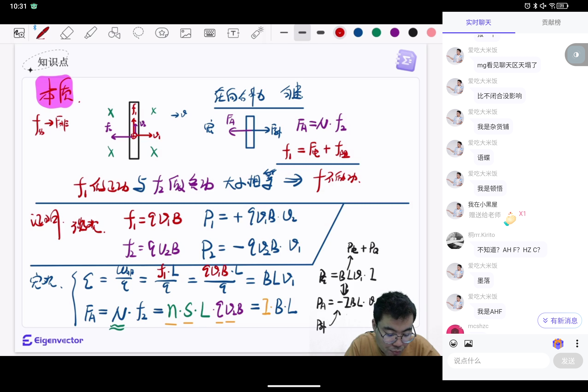Check the Bluetooth icon in status bar
This screenshot has width=588, height=392.
point(535,6)
